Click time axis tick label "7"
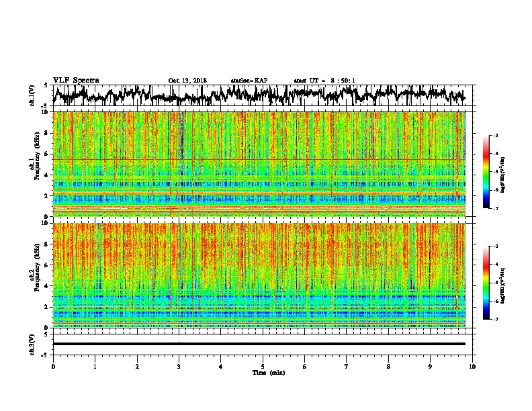Image resolution: width=532 pixels, height=411 pixels. click(x=347, y=367)
